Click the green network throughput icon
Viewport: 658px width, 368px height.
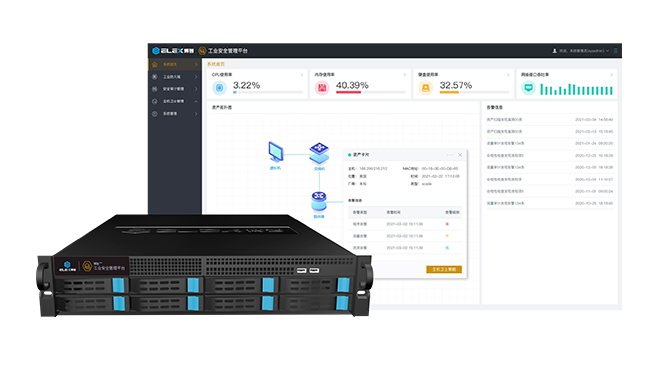[528, 88]
